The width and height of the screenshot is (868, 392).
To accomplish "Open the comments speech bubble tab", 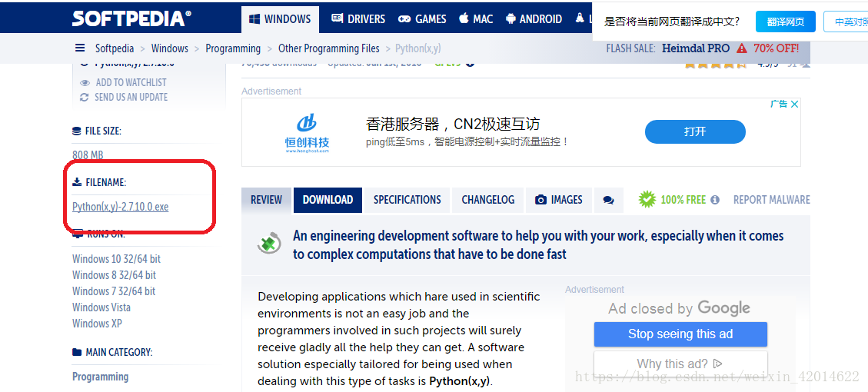I will [608, 201].
